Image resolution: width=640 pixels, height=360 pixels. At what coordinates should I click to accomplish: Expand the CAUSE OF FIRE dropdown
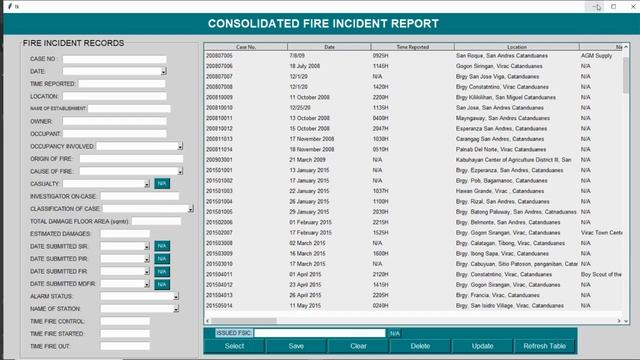coord(180,171)
